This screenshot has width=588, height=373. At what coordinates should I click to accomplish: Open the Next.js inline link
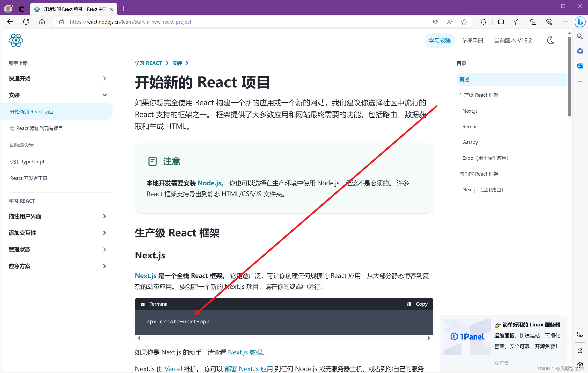pos(145,276)
